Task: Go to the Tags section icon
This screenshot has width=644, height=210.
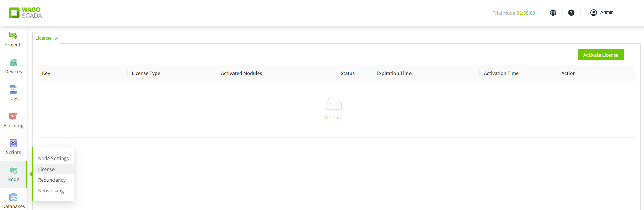Action: pyautogui.click(x=13, y=90)
